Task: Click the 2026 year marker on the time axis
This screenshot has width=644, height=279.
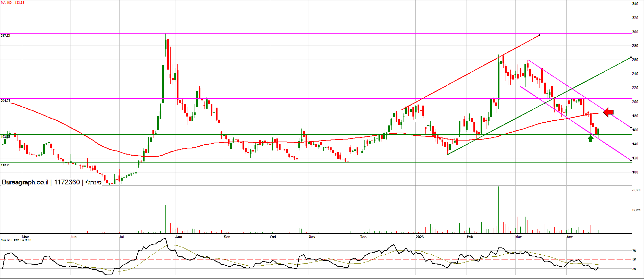Action: point(419,237)
